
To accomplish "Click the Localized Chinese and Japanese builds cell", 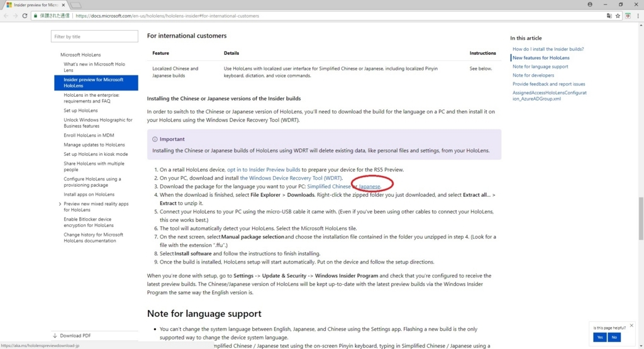I will (x=175, y=72).
